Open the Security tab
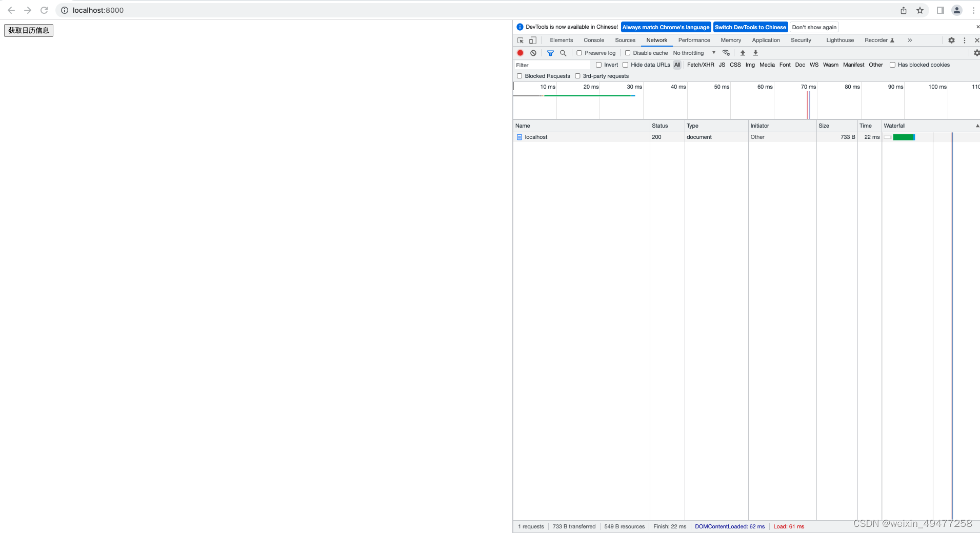Screen dimensions: 980x533 801,40
